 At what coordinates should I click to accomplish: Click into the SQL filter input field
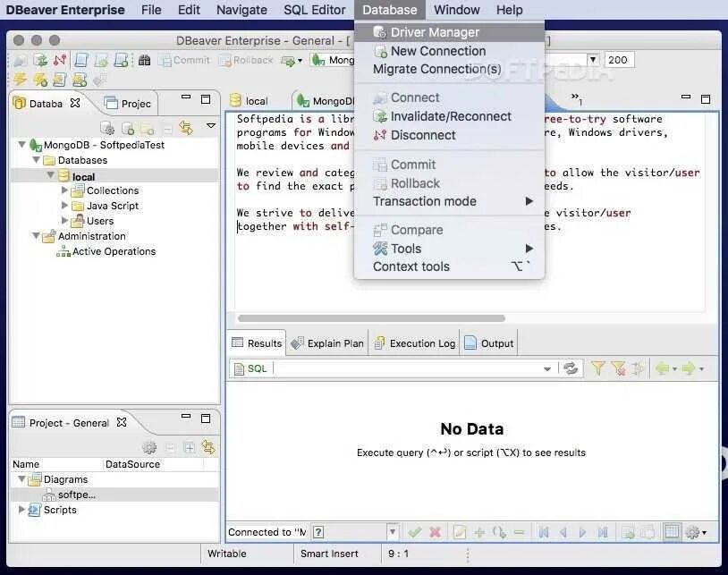(x=407, y=368)
